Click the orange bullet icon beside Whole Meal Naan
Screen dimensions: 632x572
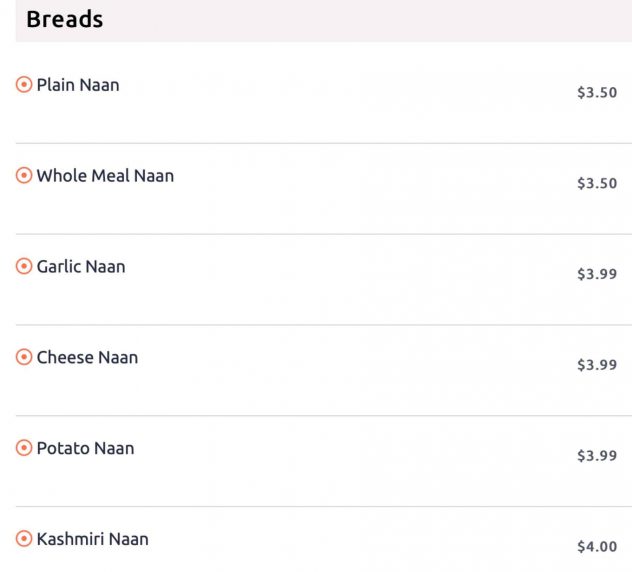24,176
